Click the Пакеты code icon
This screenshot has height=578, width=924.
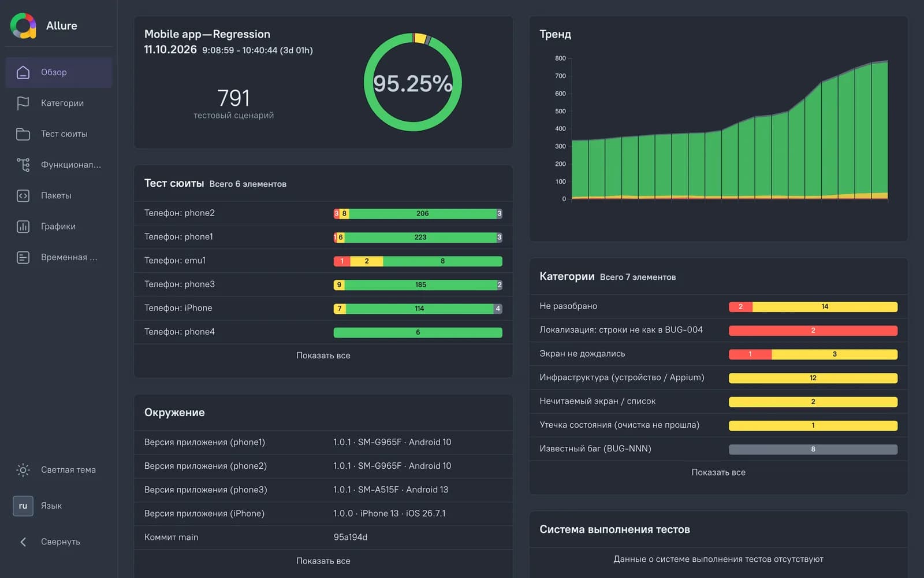tap(23, 195)
